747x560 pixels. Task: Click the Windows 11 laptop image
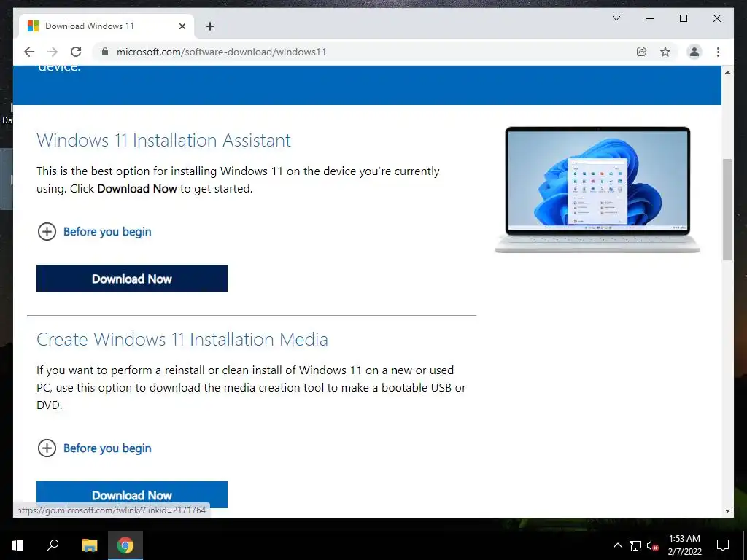tap(597, 190)
